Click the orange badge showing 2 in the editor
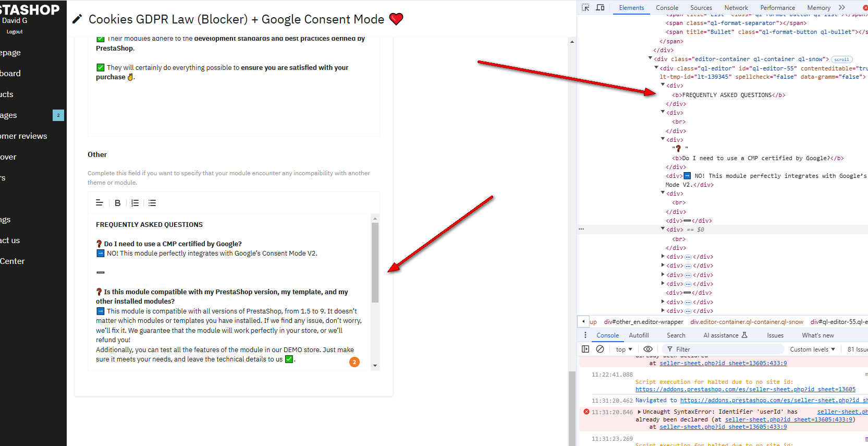Image resolution: width=868 pixels, height=446 pixels. (354, 362)
